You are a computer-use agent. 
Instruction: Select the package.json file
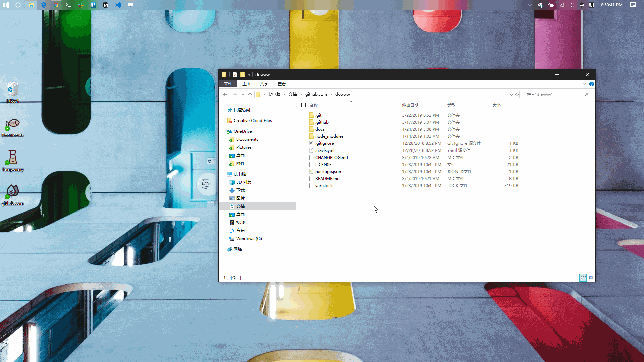pos(325,172)
